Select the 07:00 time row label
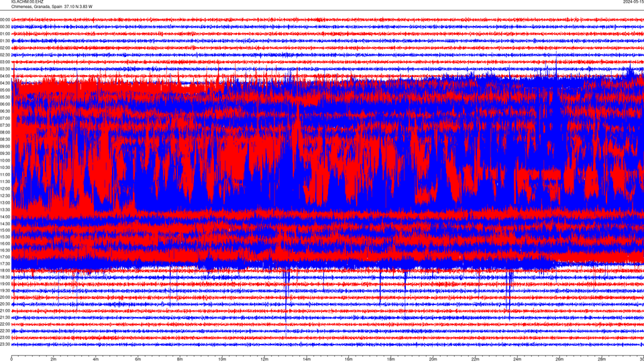The height and width of the screenshot is (362, 644). 5,118
